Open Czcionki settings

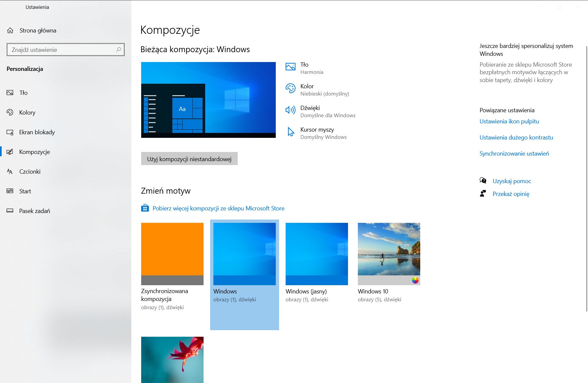tap(30, 171)
